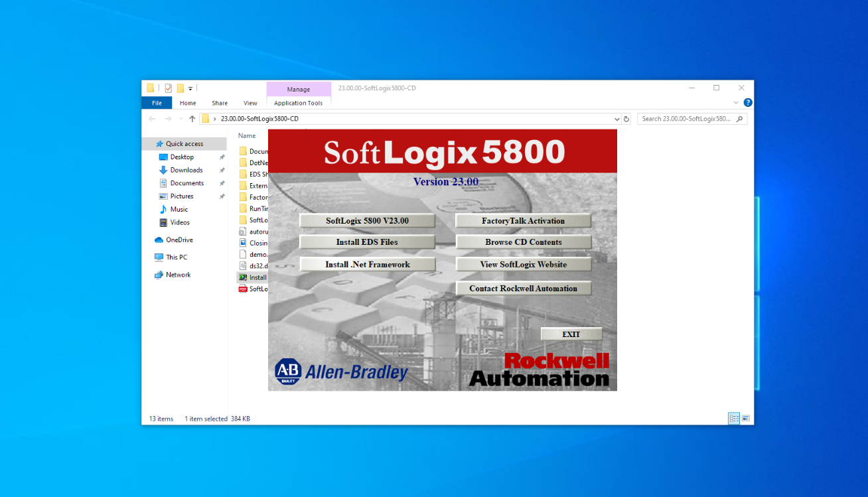Viewport: 868px width, 497px height.
Task: Click Install EDS Files button
Action: click(367, 242)
